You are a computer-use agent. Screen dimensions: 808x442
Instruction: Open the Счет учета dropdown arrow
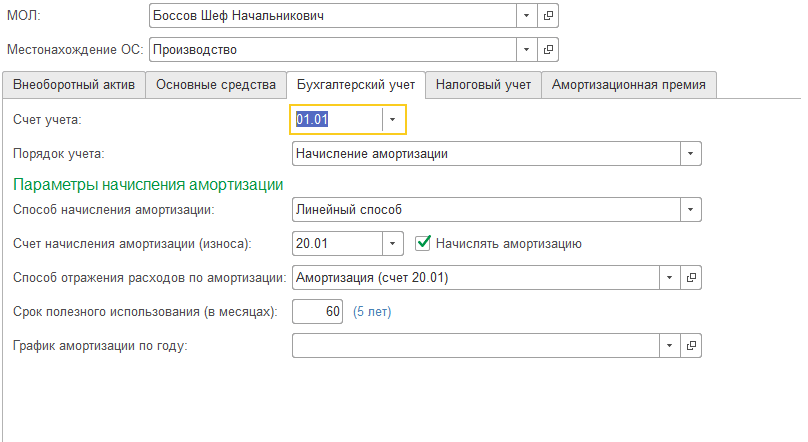(x=394, y=119)
